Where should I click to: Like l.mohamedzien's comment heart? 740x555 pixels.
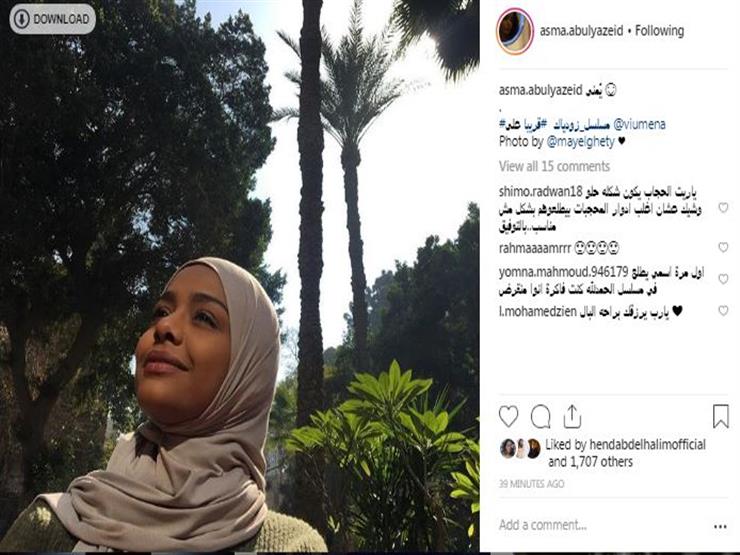pos(723,311)
